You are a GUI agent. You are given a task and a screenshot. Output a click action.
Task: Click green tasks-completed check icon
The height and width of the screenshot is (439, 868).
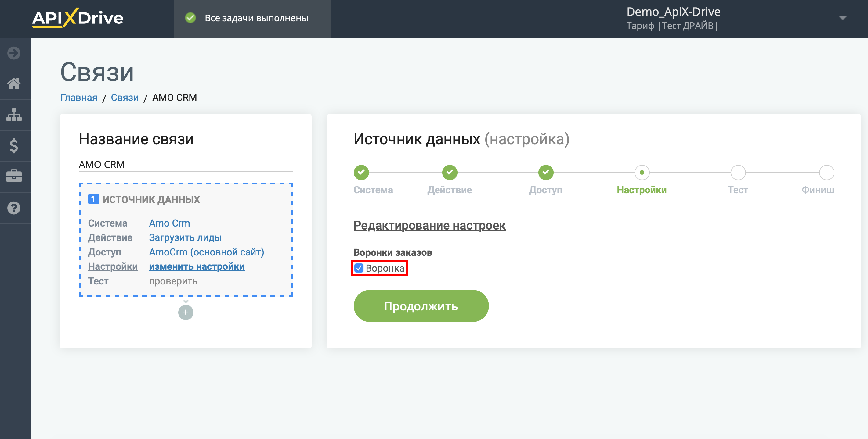pos(190,18)
